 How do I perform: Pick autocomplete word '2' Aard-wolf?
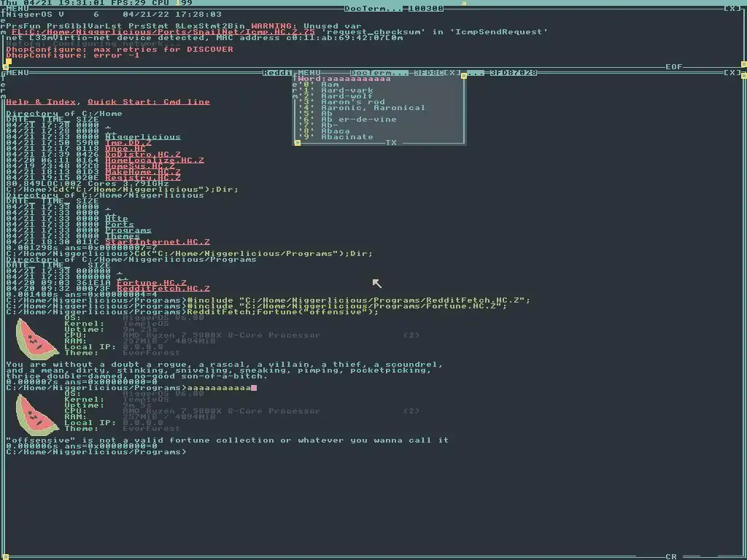click(x=336, y=96)
